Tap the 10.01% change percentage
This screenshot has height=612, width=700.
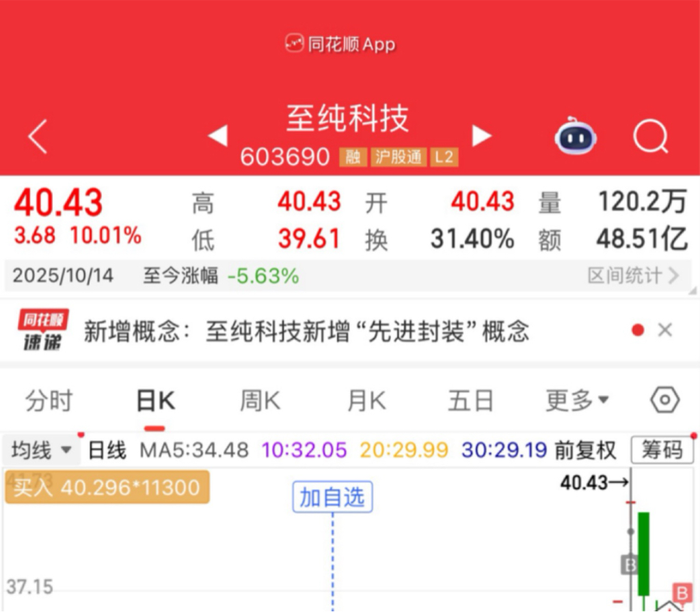coord(106,236)
